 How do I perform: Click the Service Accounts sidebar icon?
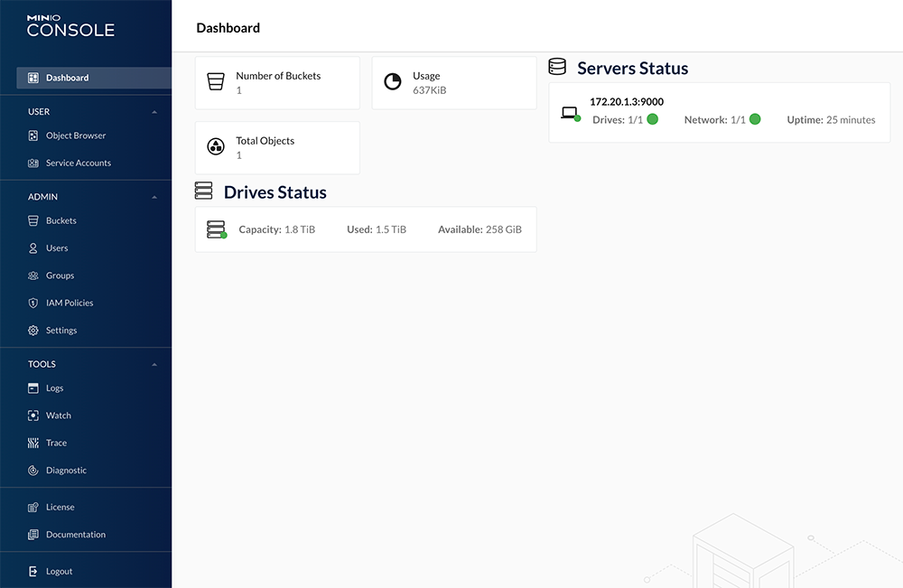[x=33, y=163]
